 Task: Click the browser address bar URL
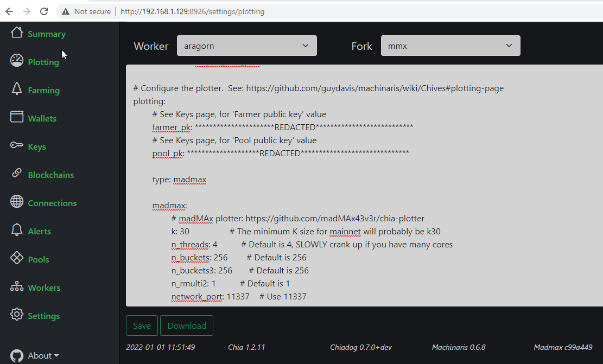192,11
